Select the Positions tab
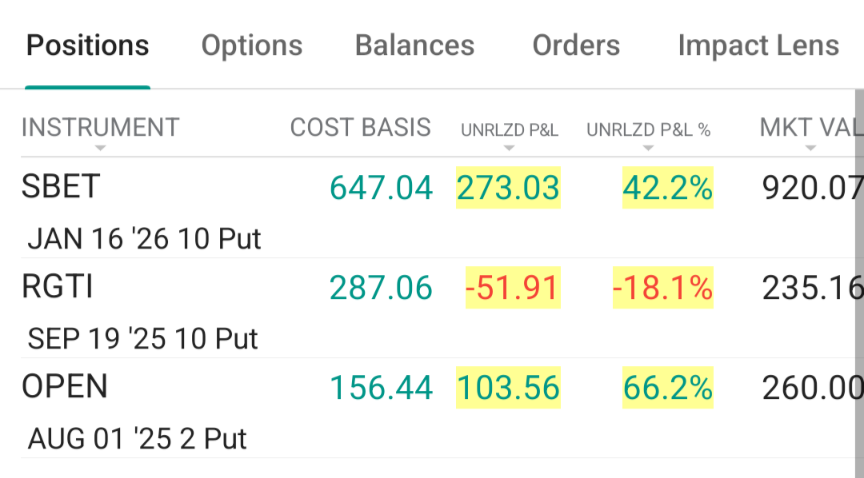Screen dimensions: 864x478 pos(88,46)
